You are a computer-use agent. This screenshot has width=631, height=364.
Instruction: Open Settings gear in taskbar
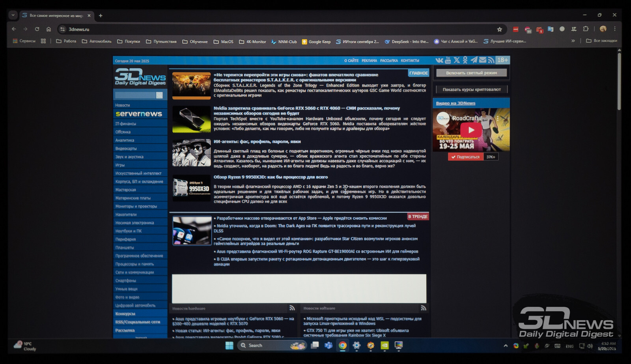coord(357,345)
